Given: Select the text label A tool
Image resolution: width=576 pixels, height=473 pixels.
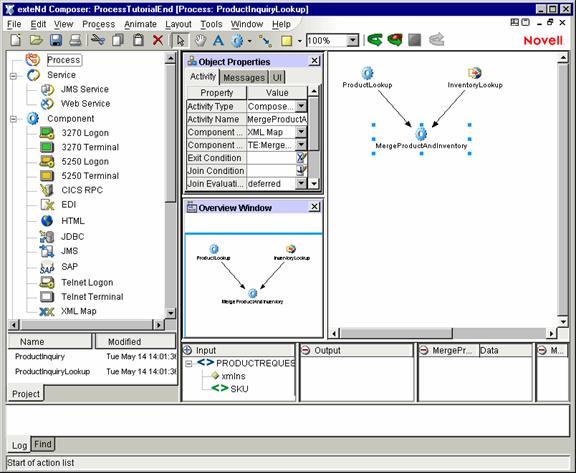Looking at the screenshot, I should (x=218, y=40).
